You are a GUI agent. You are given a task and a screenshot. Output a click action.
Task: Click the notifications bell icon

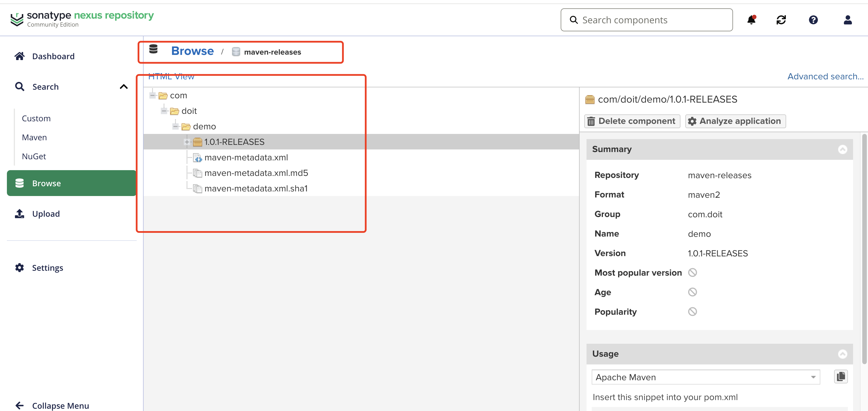click(x=751, y=20)
